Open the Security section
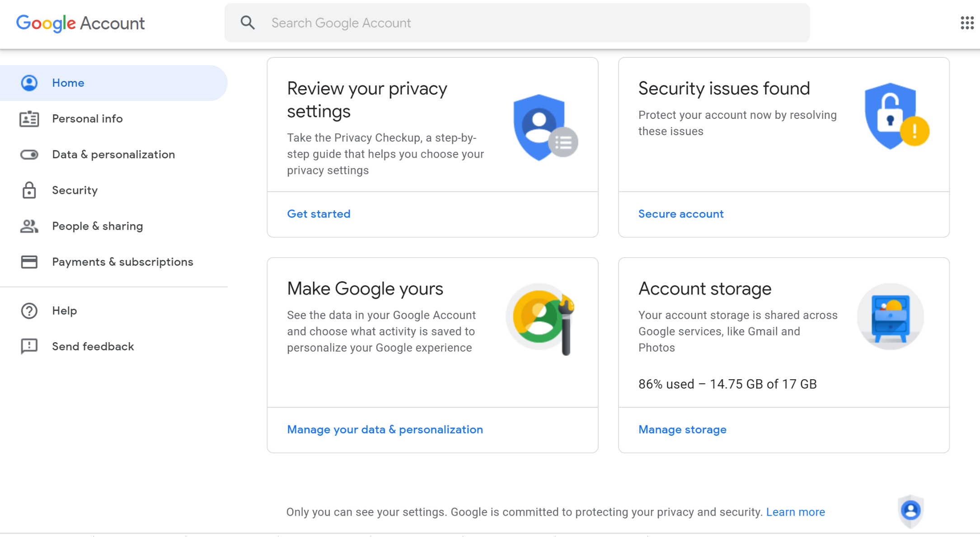The width and height of the screenshot is (980, 537). point(113,190)
